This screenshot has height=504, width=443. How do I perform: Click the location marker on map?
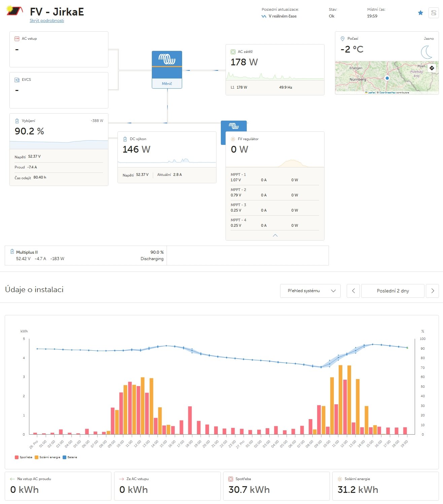(387, 78)
